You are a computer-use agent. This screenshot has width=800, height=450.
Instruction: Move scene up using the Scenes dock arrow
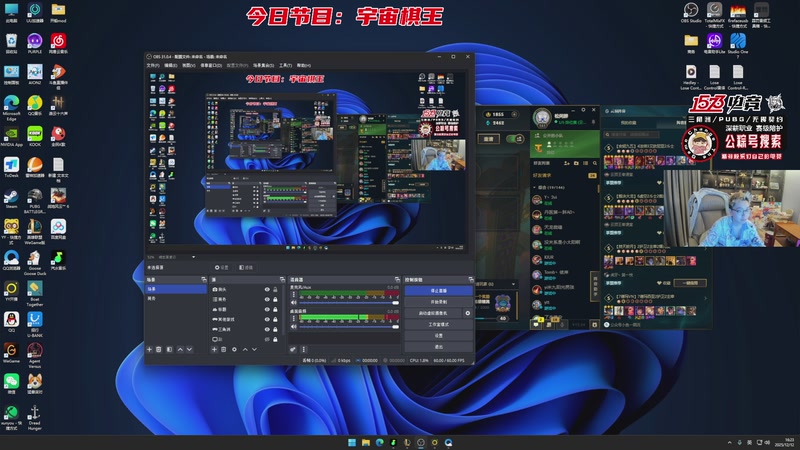[x=180, y=349]
